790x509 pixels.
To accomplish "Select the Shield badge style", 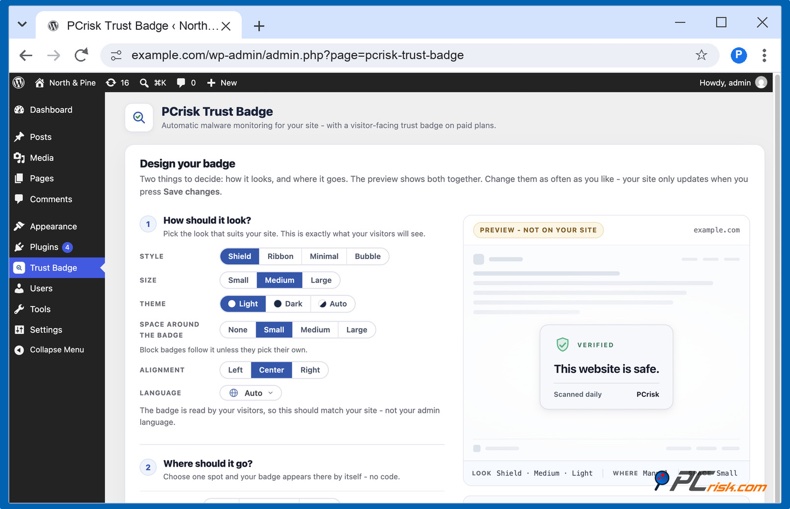I will (x=239, y=256).
